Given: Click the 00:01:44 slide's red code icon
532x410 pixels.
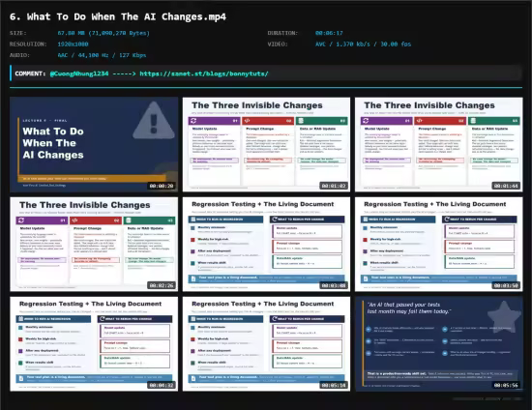Looking at the screenshot, I should pos(420,121).
